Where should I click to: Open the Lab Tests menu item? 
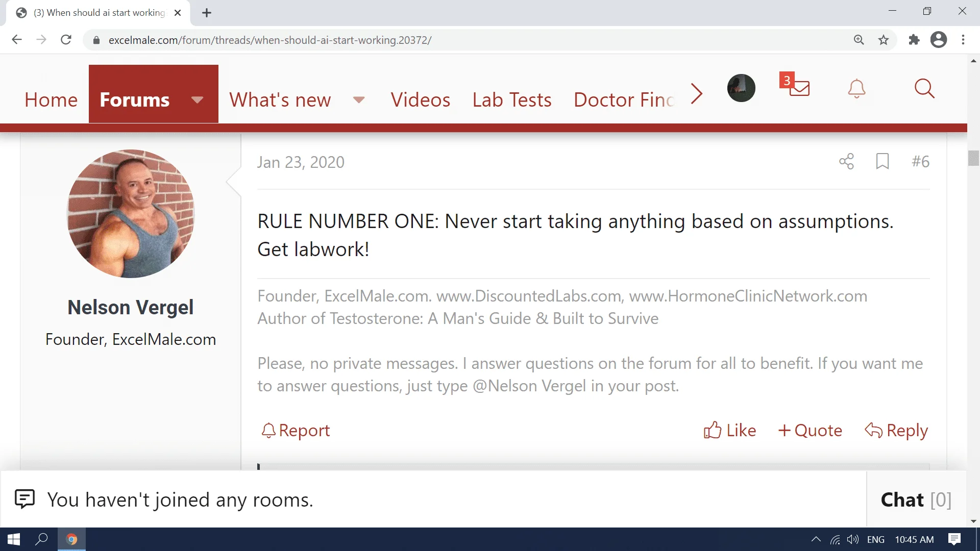tap(511, 99)
